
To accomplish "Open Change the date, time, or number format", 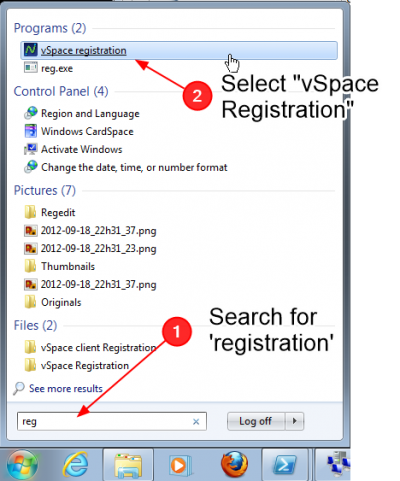I will click(134, 168).
